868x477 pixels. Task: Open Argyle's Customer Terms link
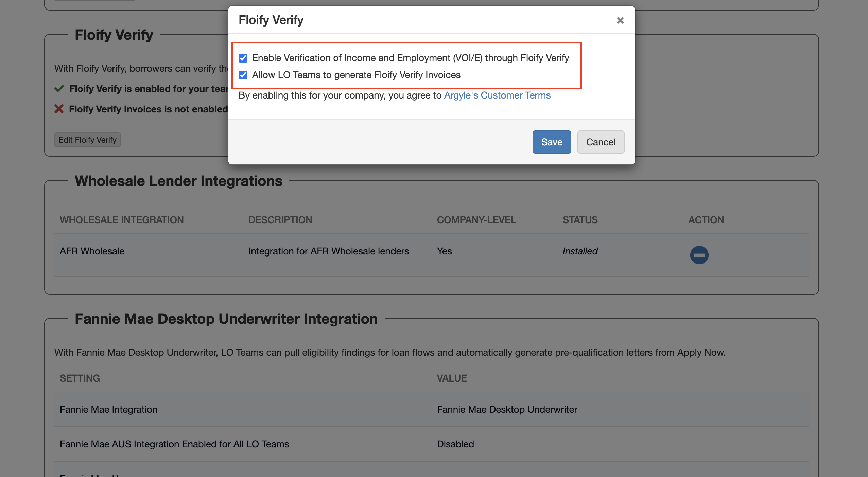(x=497, y=95)
